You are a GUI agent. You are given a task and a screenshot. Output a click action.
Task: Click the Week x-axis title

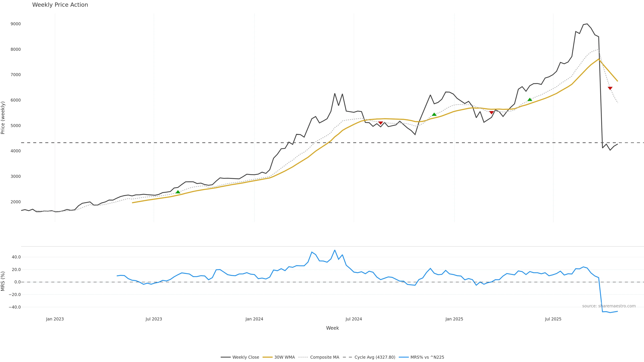click(332, 328)
